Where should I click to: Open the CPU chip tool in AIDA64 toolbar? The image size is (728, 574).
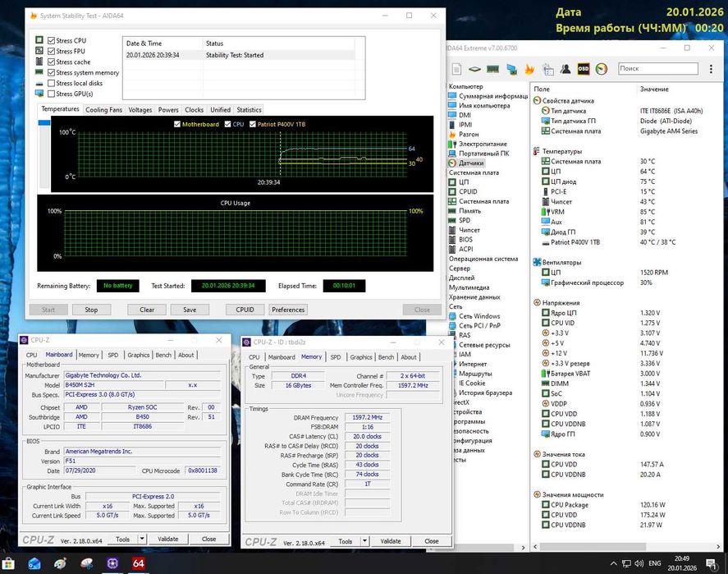click(x=474, y=69)
